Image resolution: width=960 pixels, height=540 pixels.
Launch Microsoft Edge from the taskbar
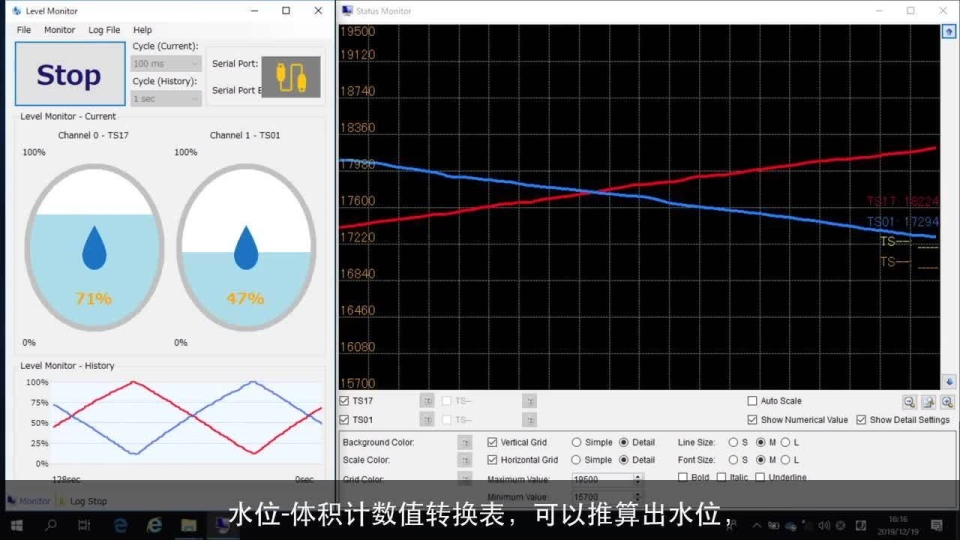[121, 525]
